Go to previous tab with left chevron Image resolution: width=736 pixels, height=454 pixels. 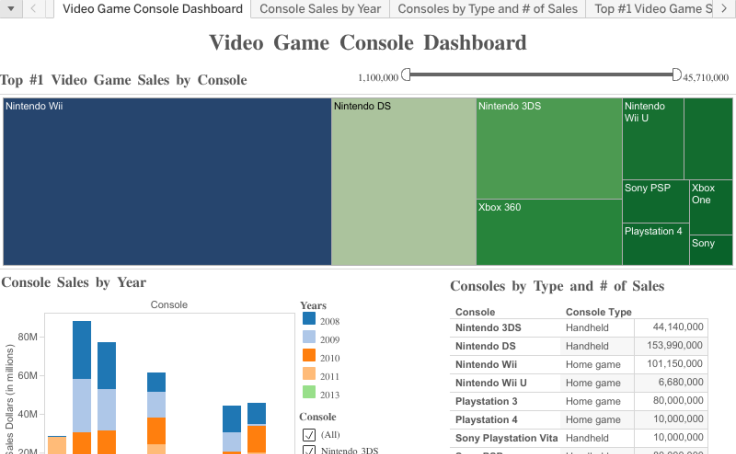(x=33, y=8)
